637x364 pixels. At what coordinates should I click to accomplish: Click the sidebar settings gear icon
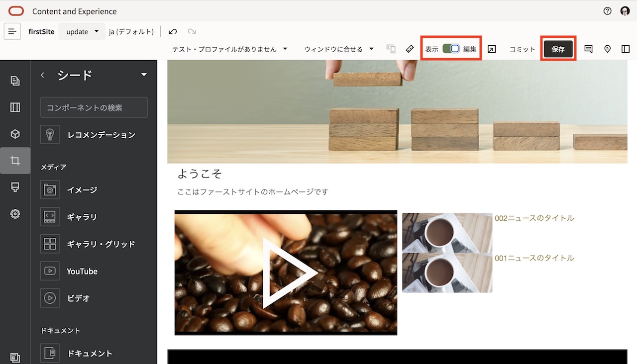point(15,214)
